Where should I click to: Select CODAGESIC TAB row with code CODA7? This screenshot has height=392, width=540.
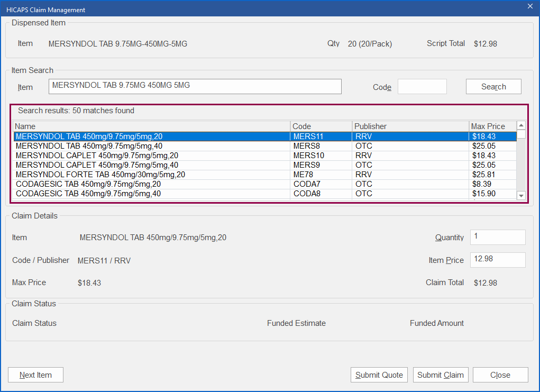[152, 184]
